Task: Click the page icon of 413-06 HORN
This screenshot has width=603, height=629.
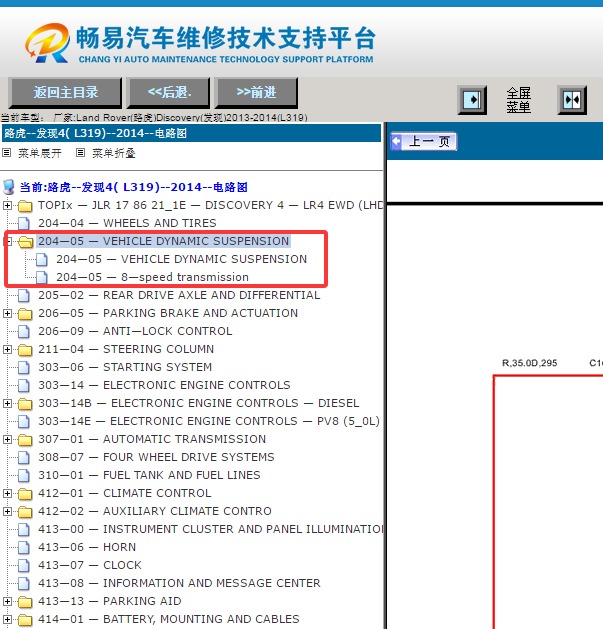Action: point(24,548)
